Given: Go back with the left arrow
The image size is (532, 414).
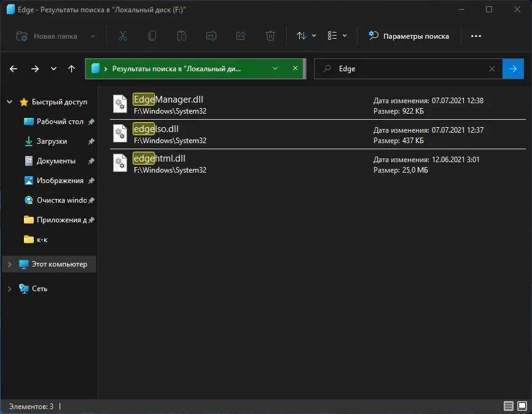Looking at the screenshot, I should [14, 69].
